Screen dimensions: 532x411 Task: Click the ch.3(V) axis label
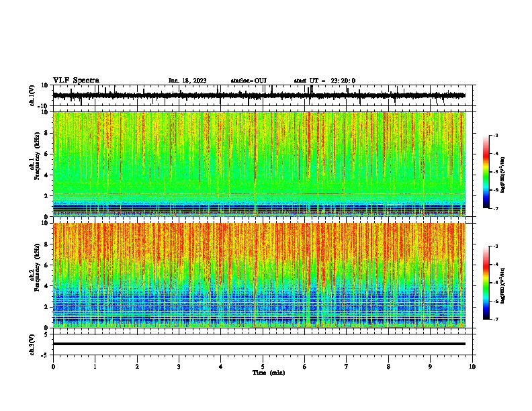click(x=32, y=345)
